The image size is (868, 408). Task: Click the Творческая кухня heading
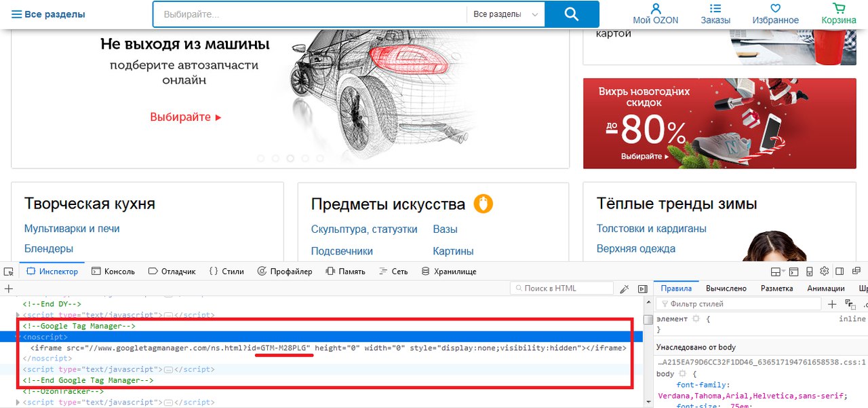pyautogui.click(x=90, y=204)
